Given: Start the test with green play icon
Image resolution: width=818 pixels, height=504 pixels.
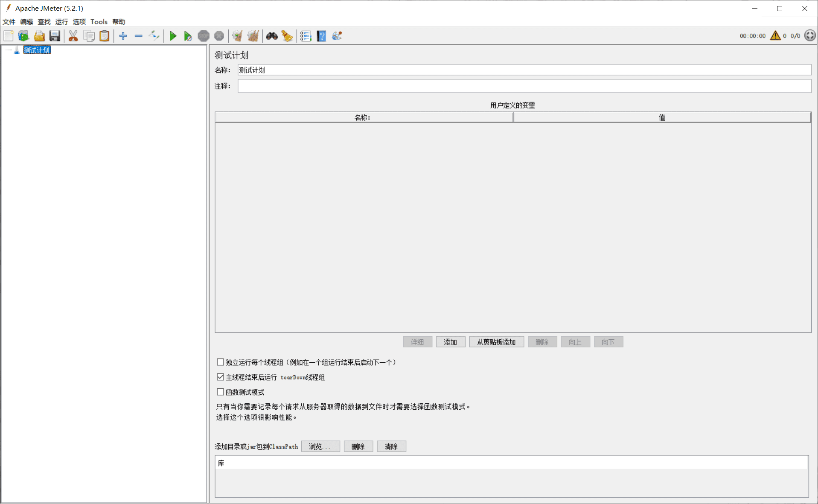Looking at the screenshot, I should (x=173, y=36).
